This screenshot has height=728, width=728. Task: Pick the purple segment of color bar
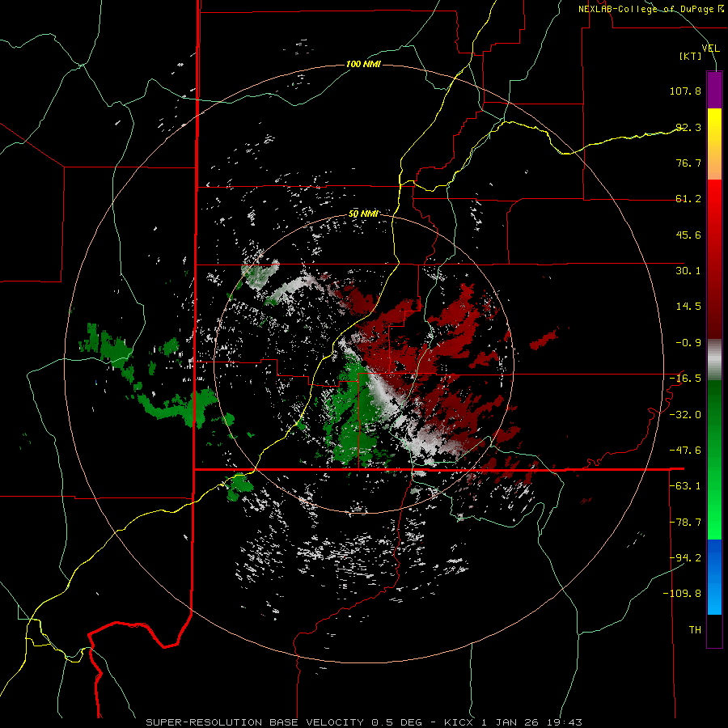(x=714, y=90)
